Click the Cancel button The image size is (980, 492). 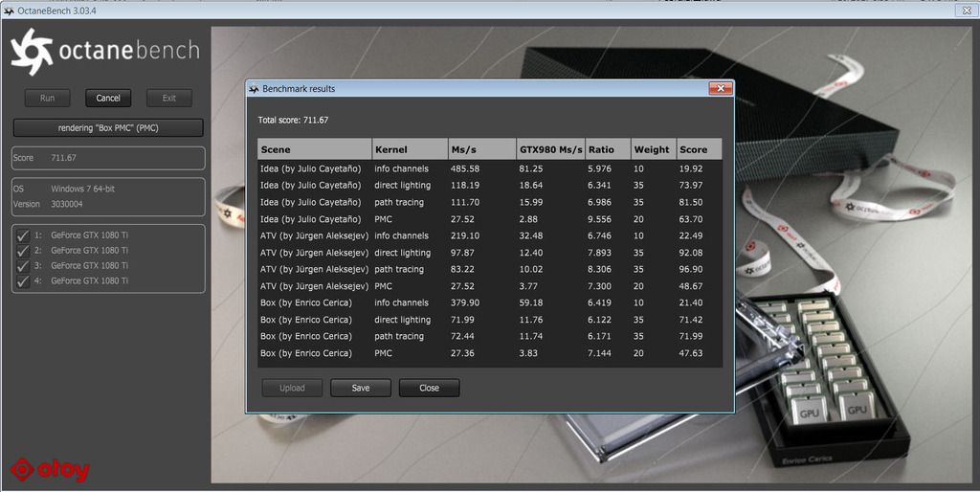(x=108, y=99)
